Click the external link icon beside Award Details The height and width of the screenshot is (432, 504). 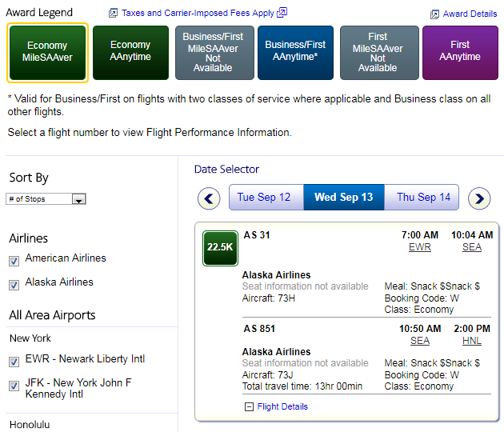[x=434, y=14]
